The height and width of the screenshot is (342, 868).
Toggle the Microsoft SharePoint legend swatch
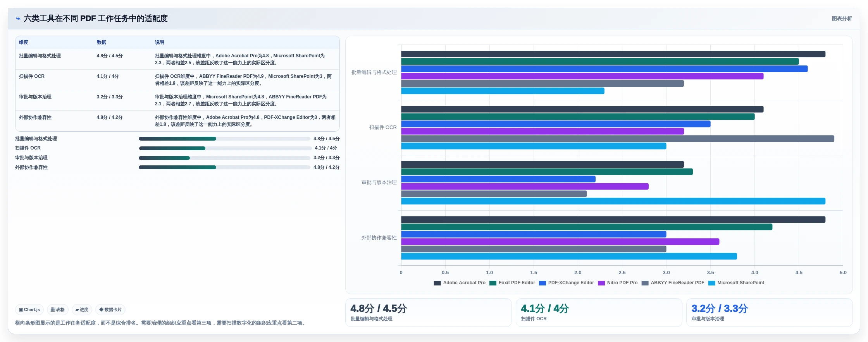tap(712, 283)
